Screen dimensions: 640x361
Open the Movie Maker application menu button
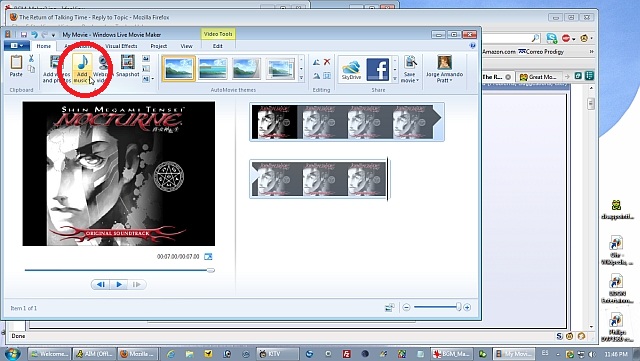[16, 46]
